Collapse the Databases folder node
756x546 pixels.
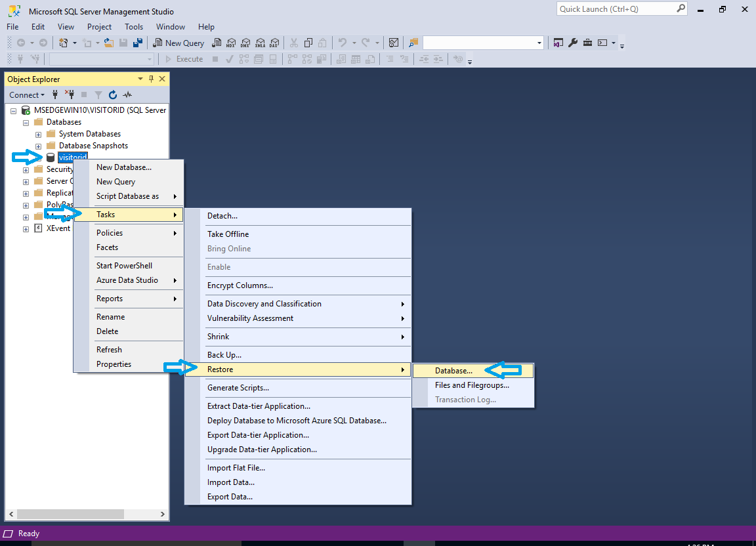pyautogui.click(x=26, y=122)
